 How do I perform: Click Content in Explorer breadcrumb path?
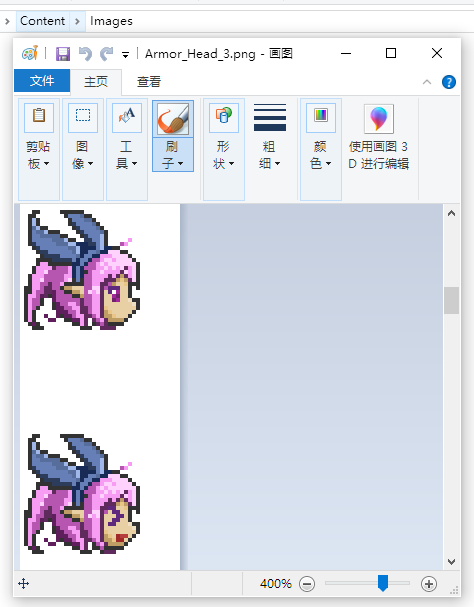point(43,21)
